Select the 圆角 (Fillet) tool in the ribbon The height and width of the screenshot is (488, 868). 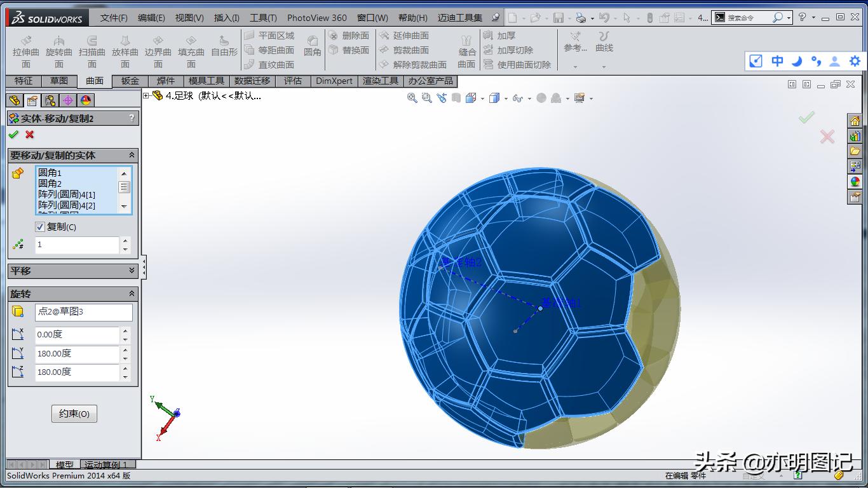(x=312, y=44)
